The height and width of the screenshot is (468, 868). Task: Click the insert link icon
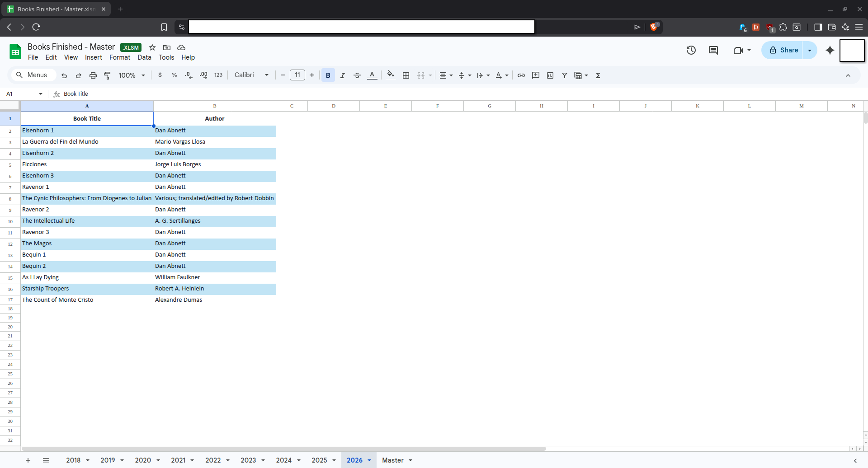click(x=521, y=75)
